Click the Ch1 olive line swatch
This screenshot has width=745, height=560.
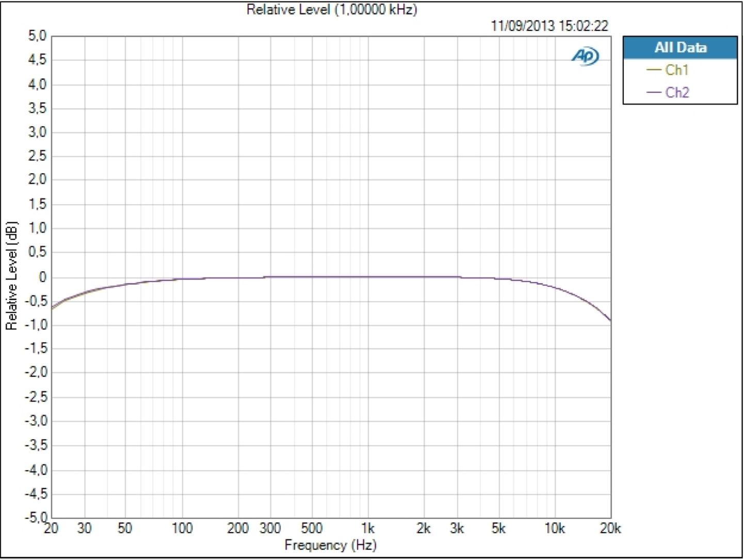pos(654,70)
